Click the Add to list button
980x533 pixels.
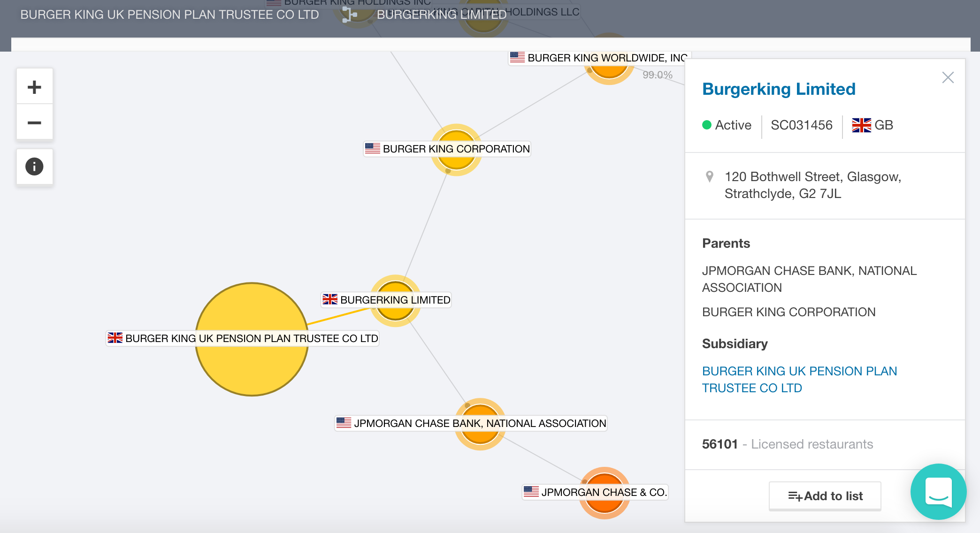click(x=825, y=496)
